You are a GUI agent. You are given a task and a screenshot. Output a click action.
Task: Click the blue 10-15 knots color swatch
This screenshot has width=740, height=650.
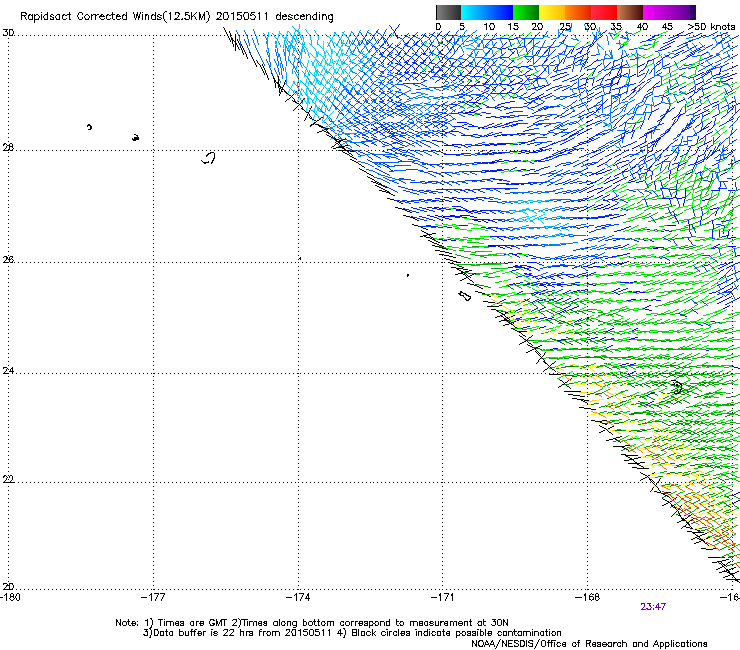(500, 12)
